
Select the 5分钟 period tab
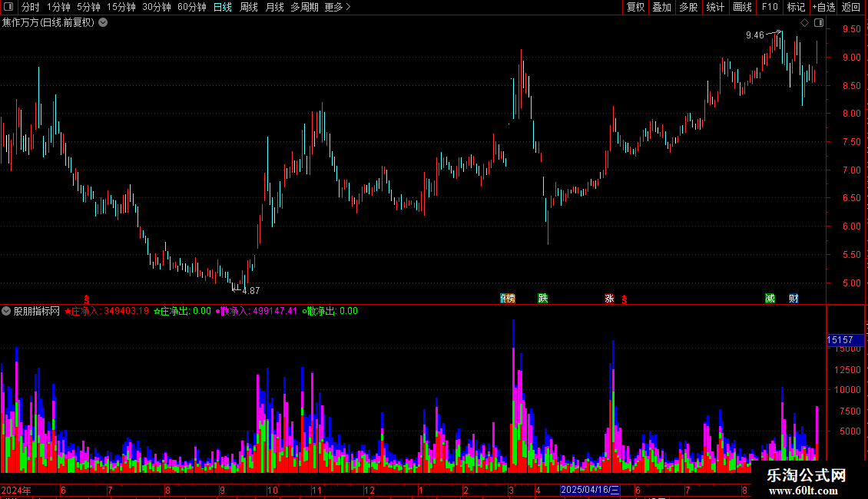88,7
